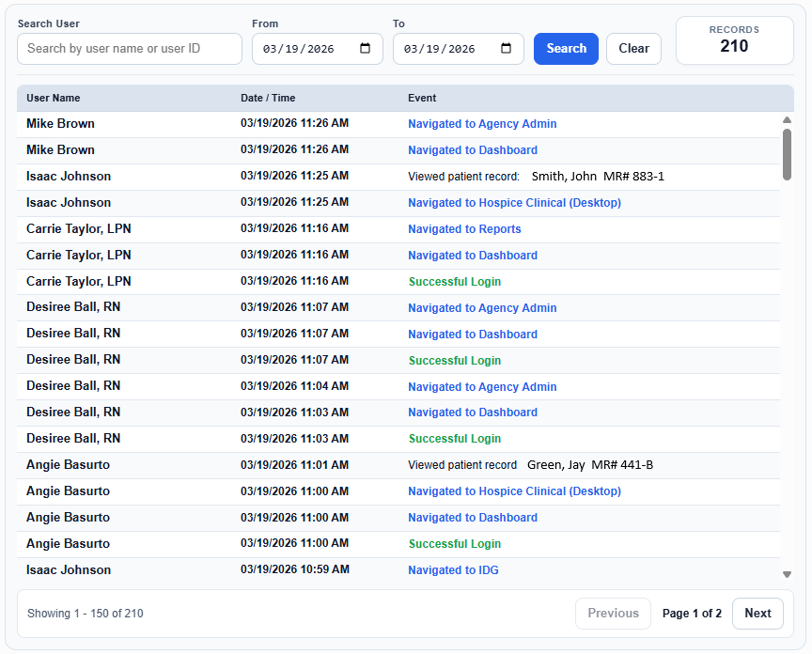Viewport: 812px width, 654px height.
Task: Click the Records count 210
Action: click(734, 46)
